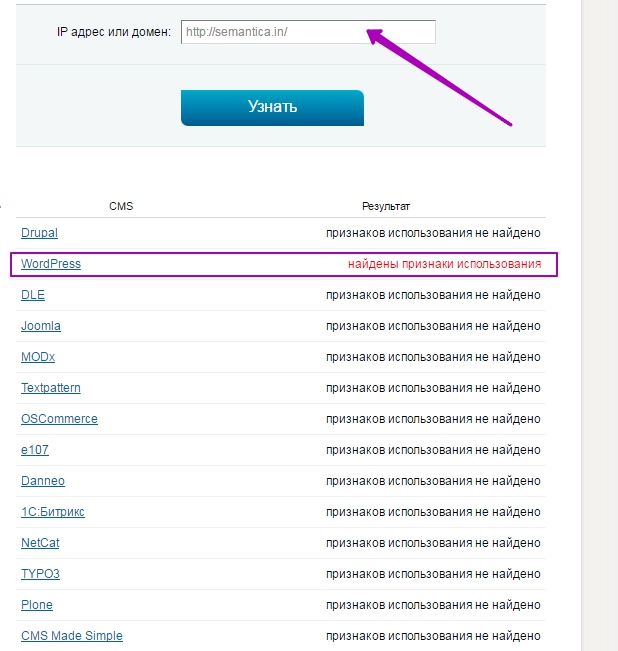Click the Результат column header
Screen dimensions: 618x651
coord(386,206)
